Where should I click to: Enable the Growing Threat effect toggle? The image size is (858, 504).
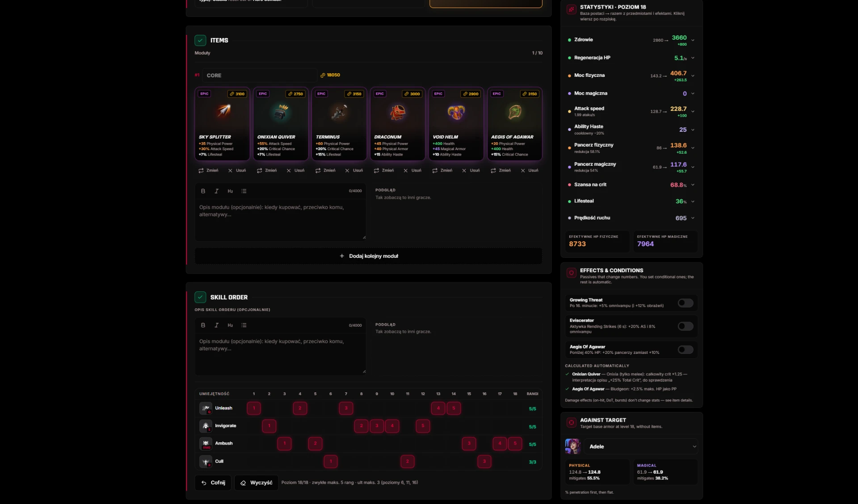tap(686, 303)
